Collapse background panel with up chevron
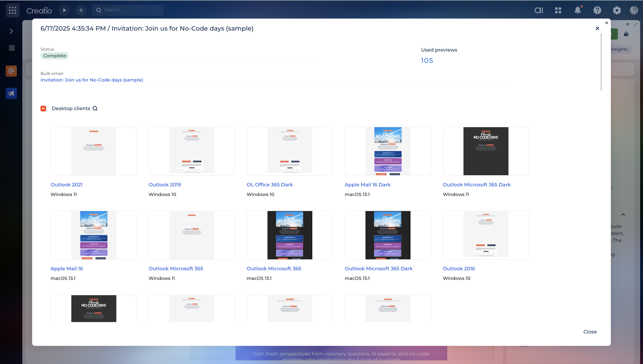The width and height of the screenshot is (643, 364). (x=623, y=215)
